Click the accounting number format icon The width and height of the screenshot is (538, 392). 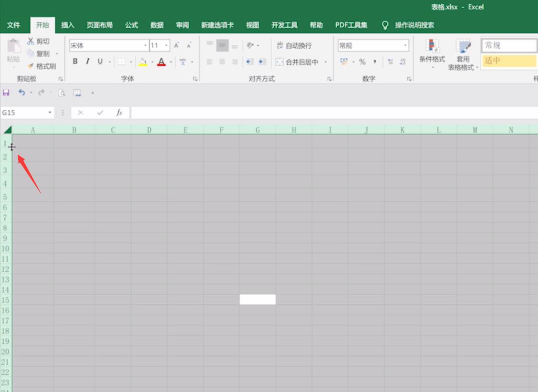(x=344, y=62)
